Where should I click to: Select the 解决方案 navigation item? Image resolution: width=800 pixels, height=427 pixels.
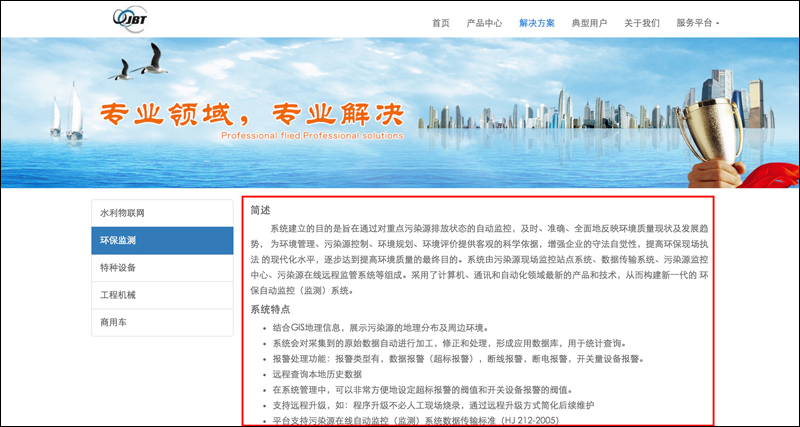537,23
